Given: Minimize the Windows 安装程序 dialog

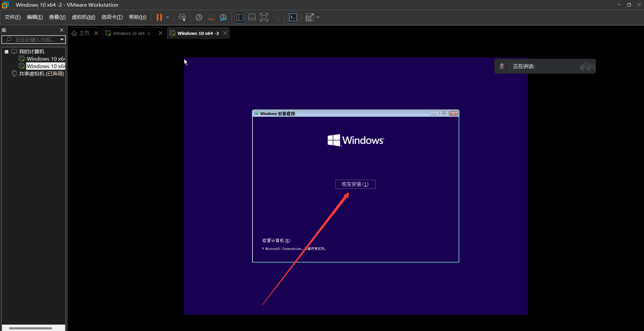Looking at the screenshot, I should pos(435,113).
